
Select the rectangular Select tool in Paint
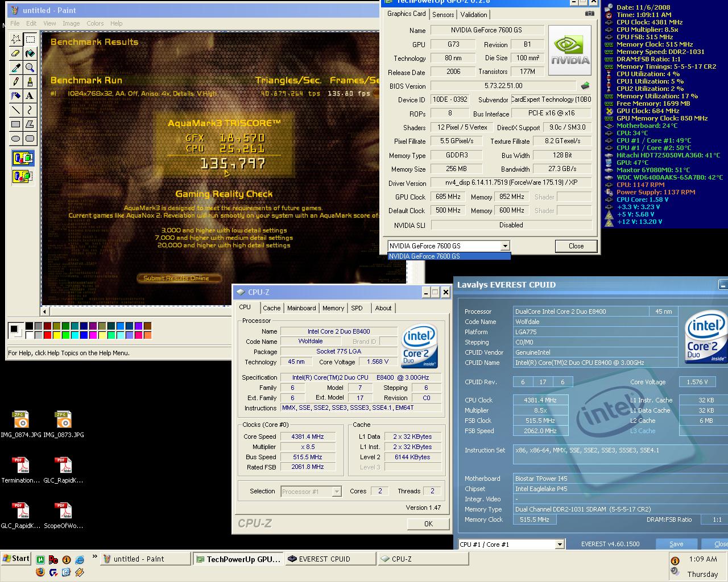[x=30, y=39]
